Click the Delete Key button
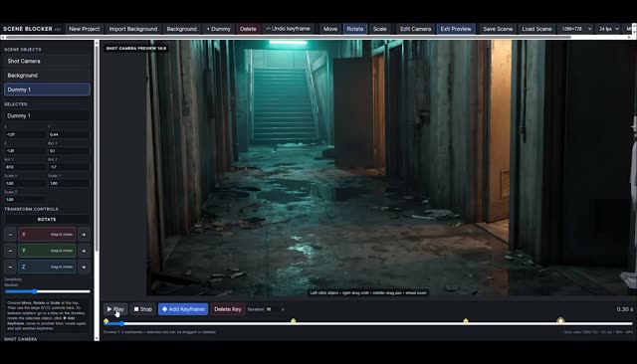 228,309
